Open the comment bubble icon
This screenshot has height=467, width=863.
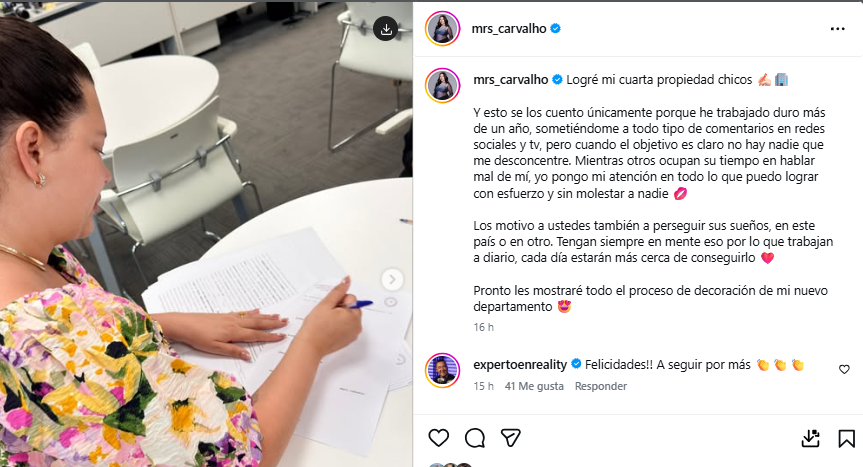tap(474, 438)
